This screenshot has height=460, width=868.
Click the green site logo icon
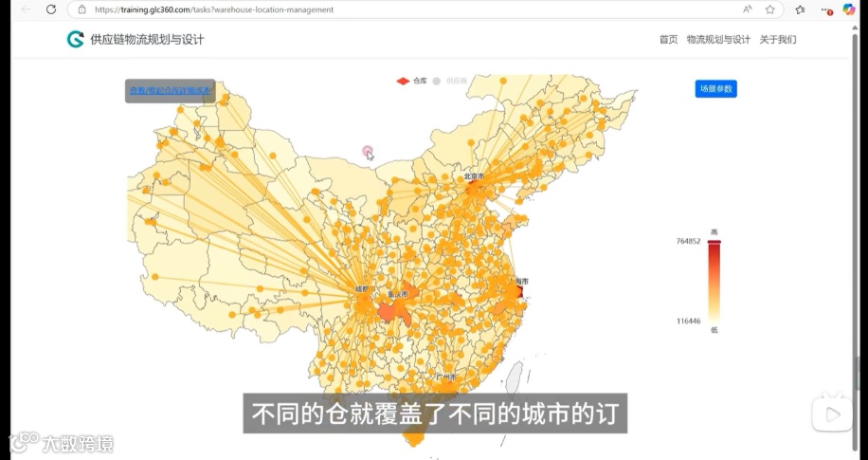[75, 39]
